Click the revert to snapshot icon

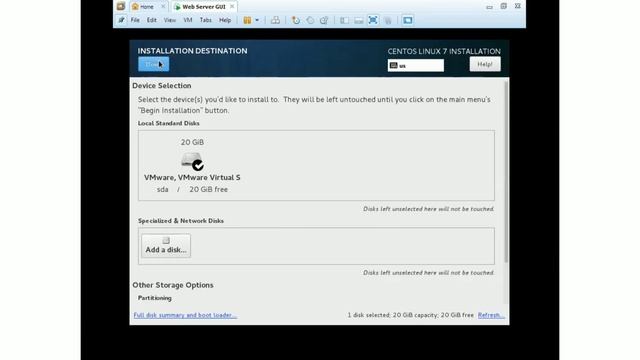tap(310, 20)
